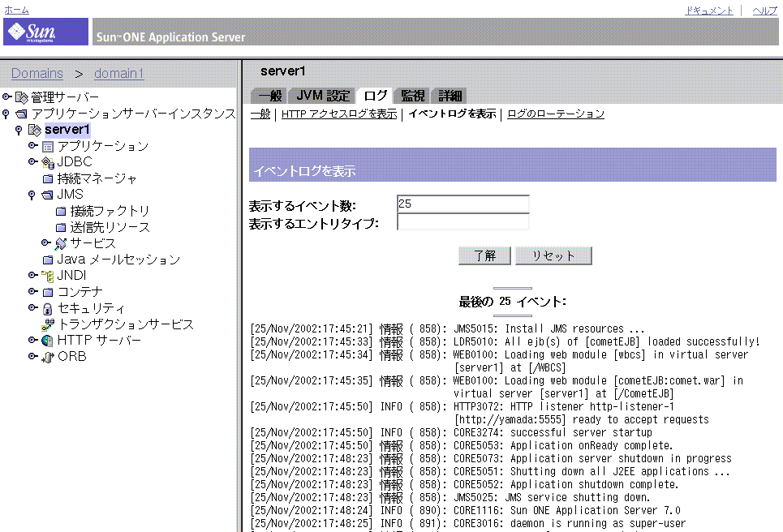Expand the ORB tree node
Screen dimensions: 783x532
point(33,356)
